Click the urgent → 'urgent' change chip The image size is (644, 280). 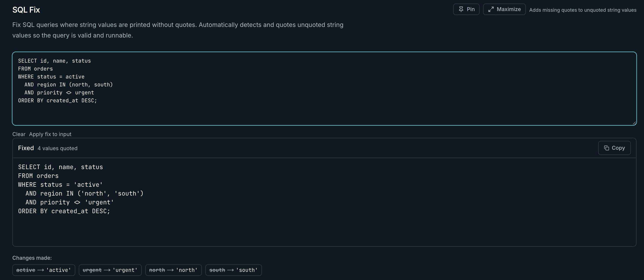[110, 270]
